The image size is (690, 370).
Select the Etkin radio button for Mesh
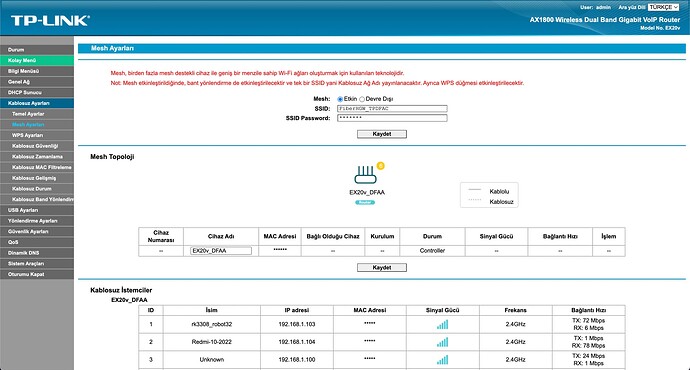340,99
